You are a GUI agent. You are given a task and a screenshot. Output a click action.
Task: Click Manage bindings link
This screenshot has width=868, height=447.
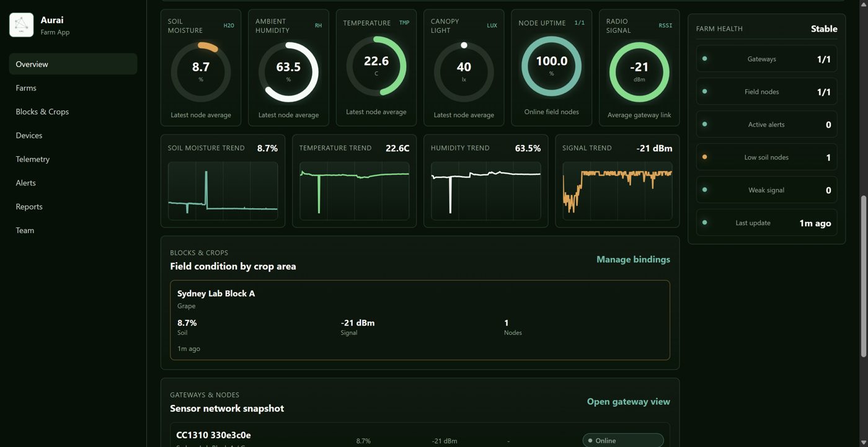[633, 259]
